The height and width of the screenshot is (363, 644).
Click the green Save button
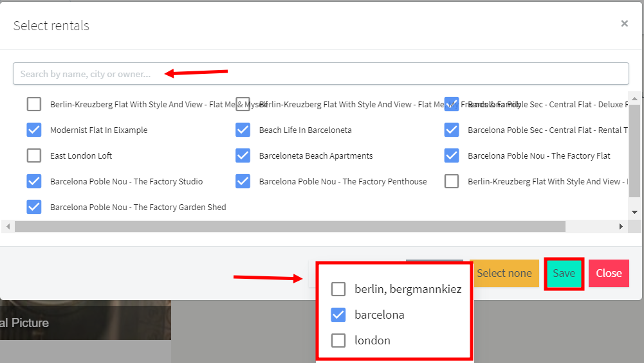pyautogui.click(x=564, y=273)
